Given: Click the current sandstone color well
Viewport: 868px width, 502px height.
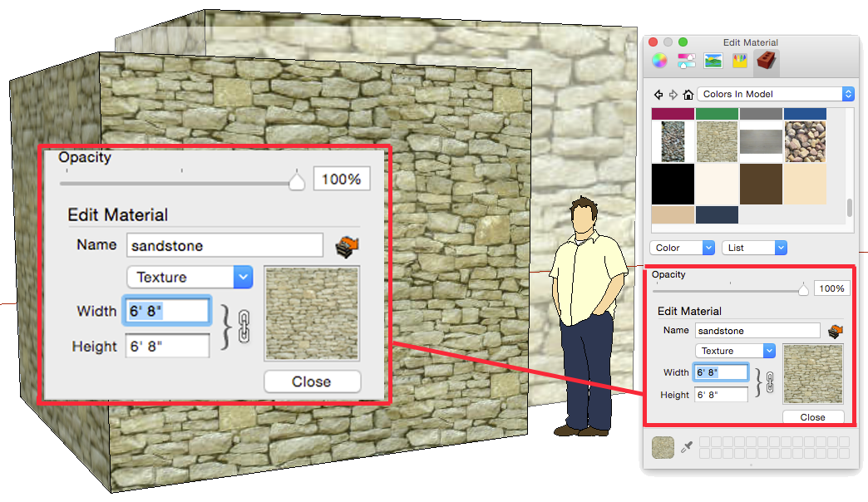Looking at the screenshot, I should click(x=663, y=448).
